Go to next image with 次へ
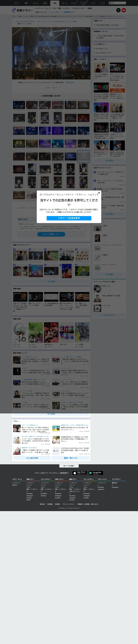 pyautogui.click(x=55, y=88)
